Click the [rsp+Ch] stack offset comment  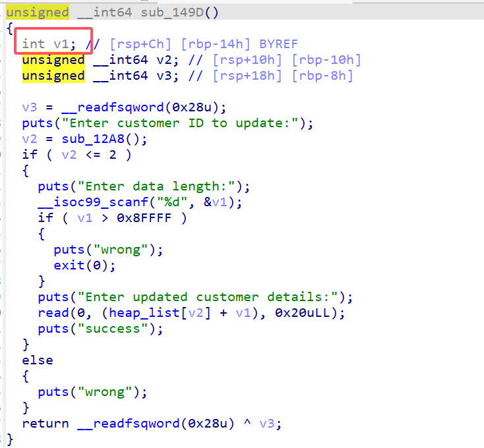click(140, 44)
